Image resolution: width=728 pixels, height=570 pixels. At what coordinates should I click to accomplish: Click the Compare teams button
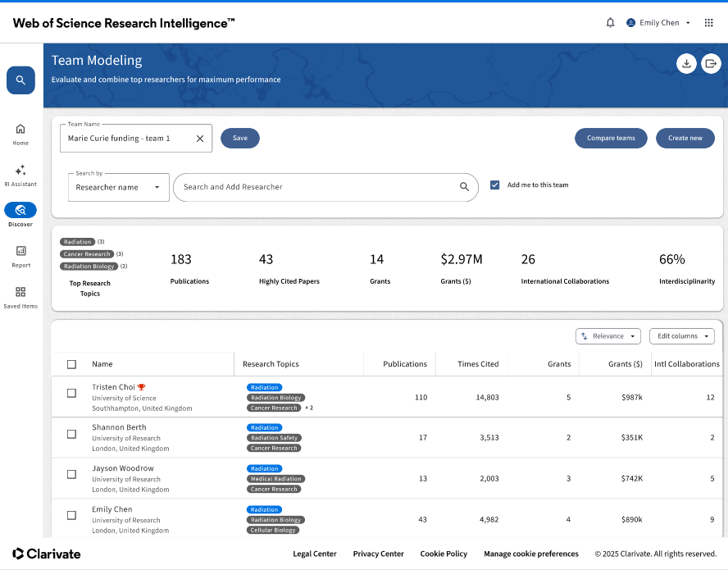(611, 138)
